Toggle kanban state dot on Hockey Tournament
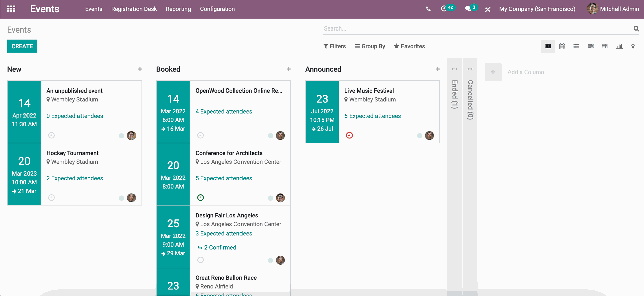Screen dimensions: 644x296 (121, 198)
